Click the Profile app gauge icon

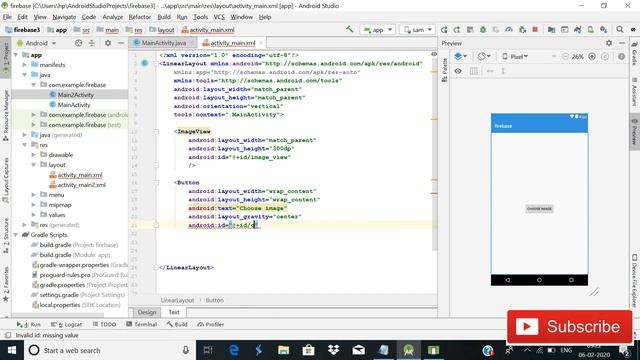point(509,30)
